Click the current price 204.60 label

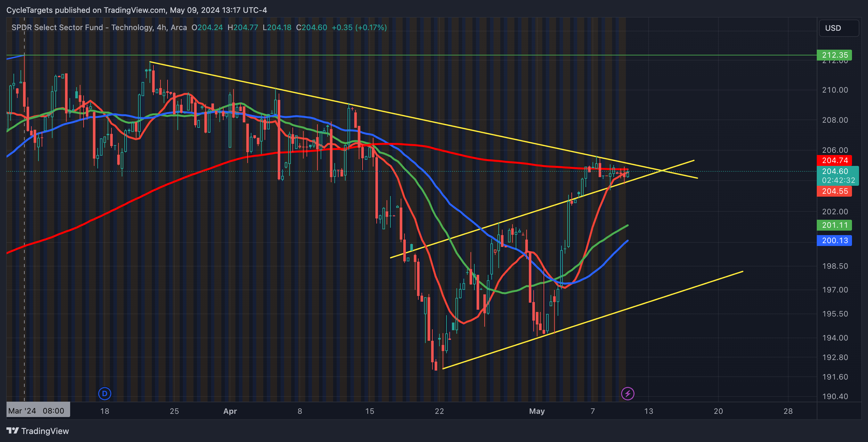(834, 171)
